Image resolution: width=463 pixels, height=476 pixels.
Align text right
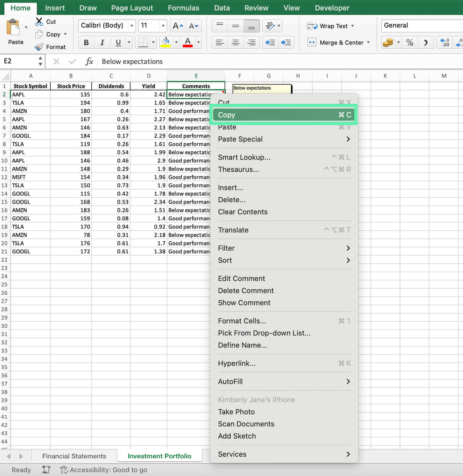[251, 42]
